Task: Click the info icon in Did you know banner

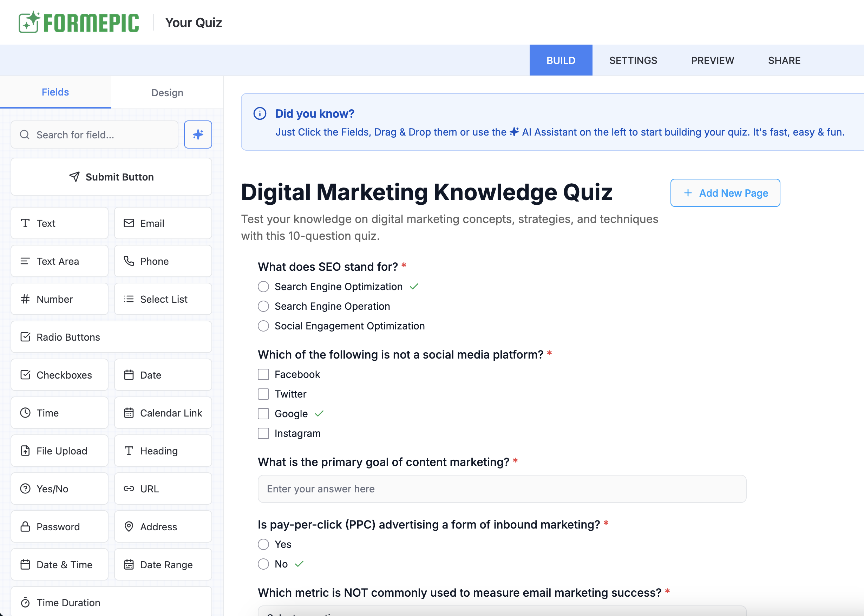Action: tap(260, 113)
